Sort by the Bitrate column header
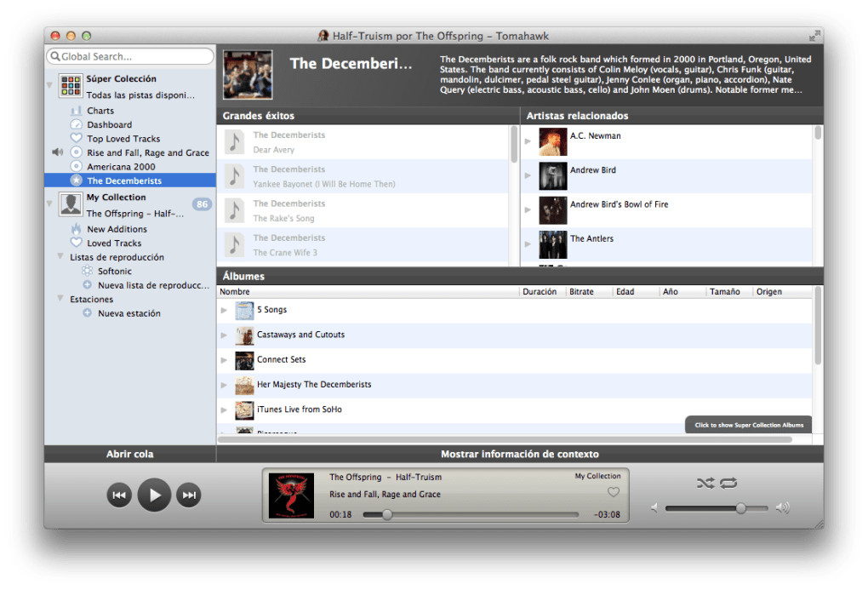This screenshot has width=868, height=590. coord(589,292)
